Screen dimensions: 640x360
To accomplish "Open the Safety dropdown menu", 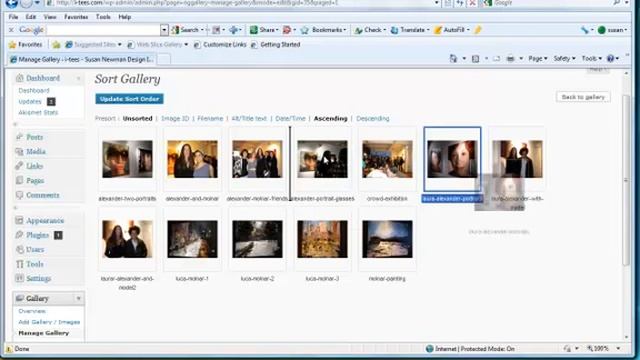I will 564,59.
